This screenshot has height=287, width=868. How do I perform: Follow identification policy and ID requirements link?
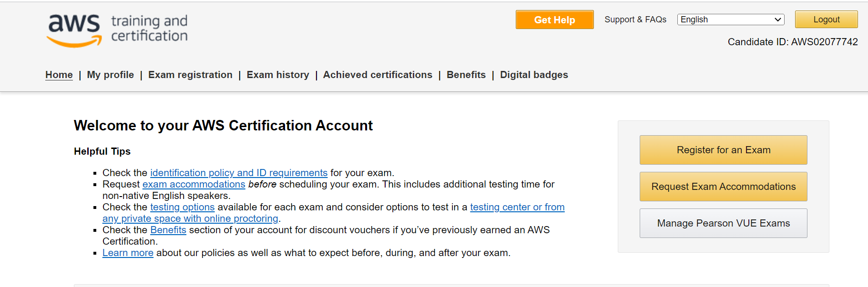[x=239, y=173]
